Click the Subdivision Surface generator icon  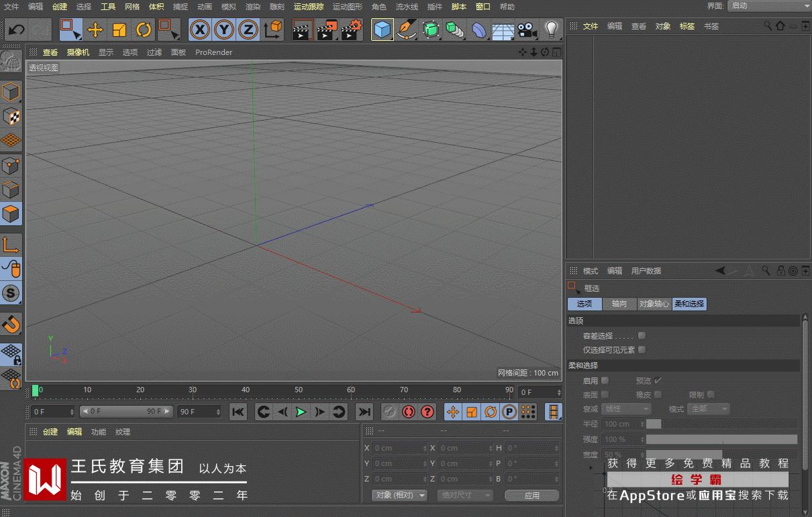tap(431, 30)
